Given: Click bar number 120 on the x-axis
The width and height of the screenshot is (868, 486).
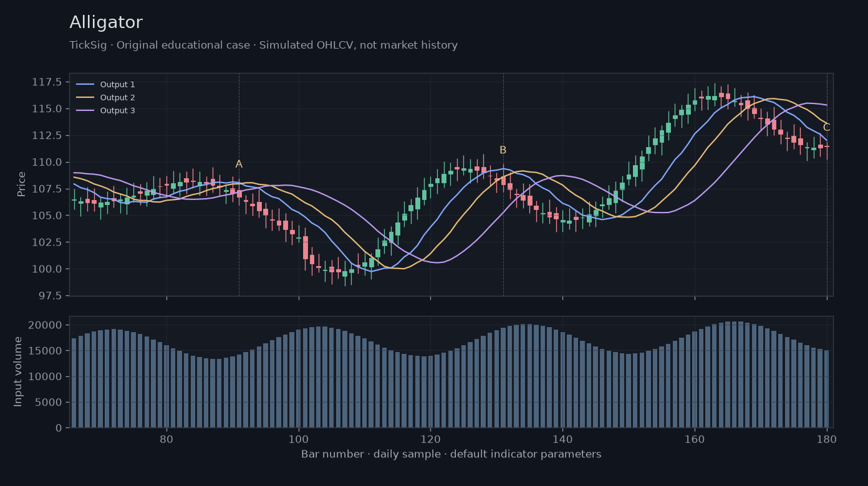Looking at the screenshot, I should (x=430, y=437).
